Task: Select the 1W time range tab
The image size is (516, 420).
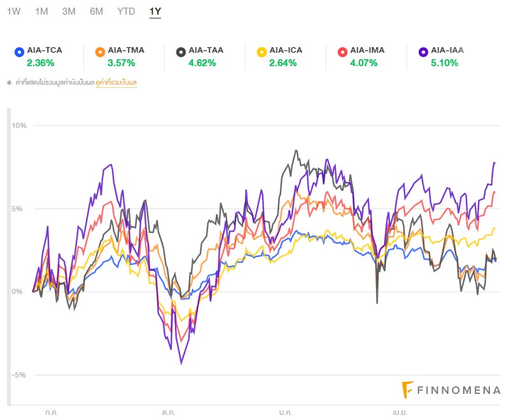Action: coord(14,11)
